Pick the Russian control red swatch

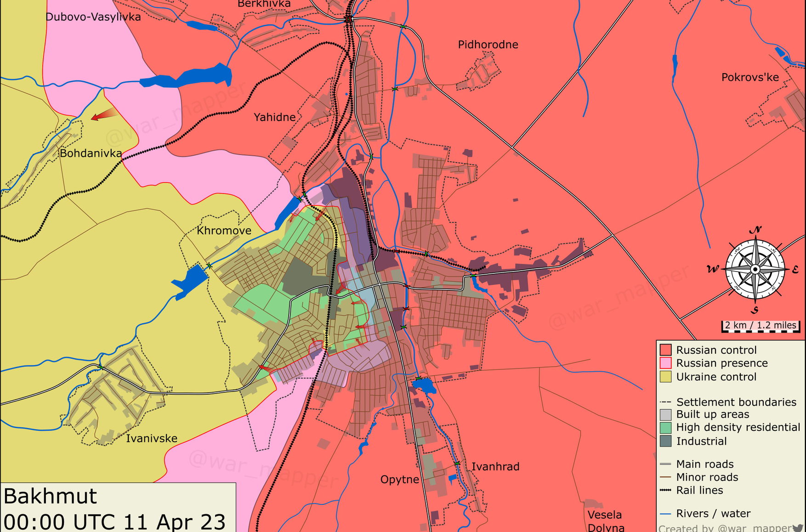[x=665, y=350]
